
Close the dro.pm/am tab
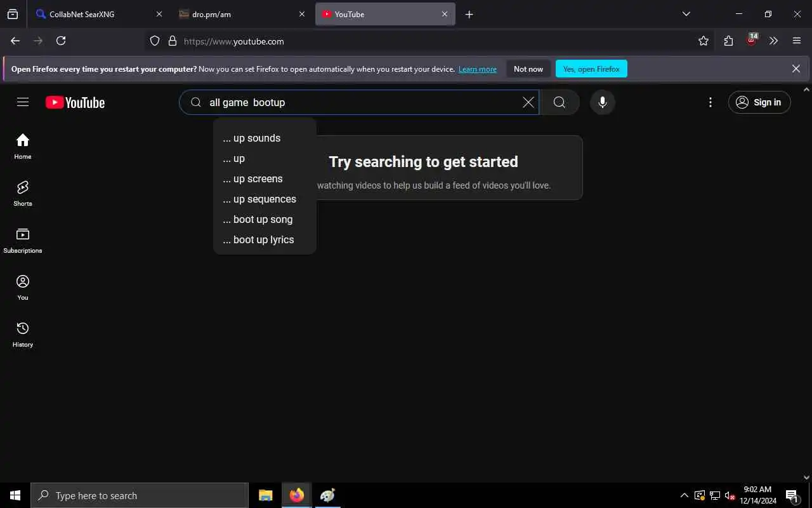(x=302, y=14)
